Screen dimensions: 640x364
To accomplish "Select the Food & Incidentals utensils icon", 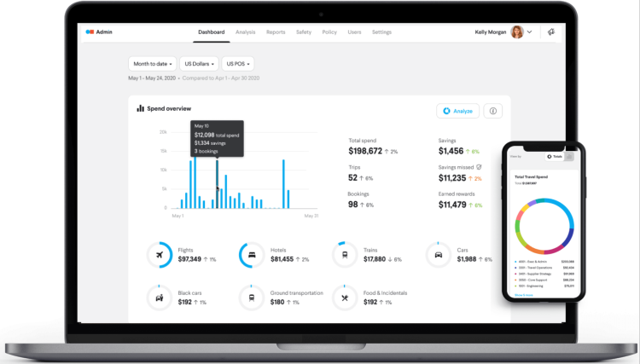I will point(345,298).
